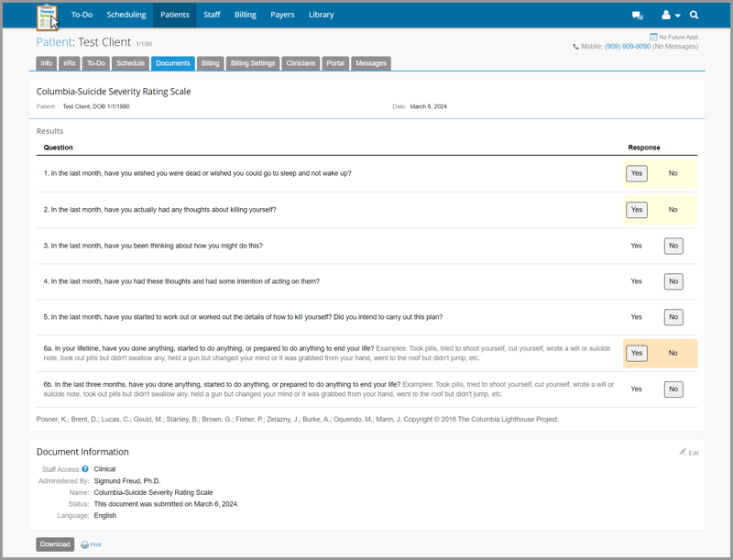Open the Payers menu

click(x=282, y=15)
